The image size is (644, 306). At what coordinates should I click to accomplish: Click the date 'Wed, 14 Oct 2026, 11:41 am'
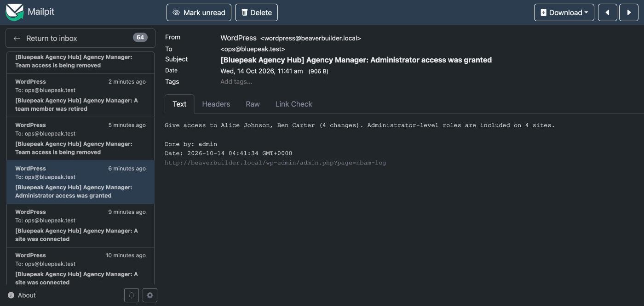[262, 71]
